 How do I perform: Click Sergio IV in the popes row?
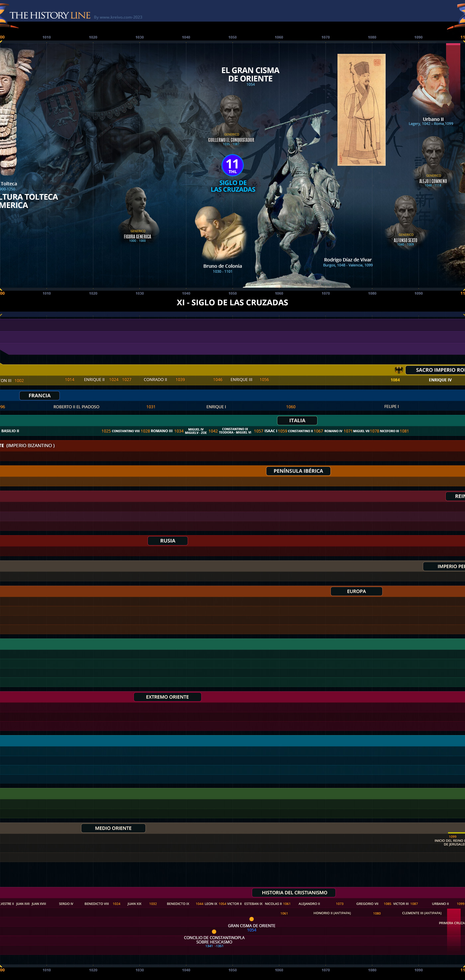pyautogui.click(x=66, y=904)
